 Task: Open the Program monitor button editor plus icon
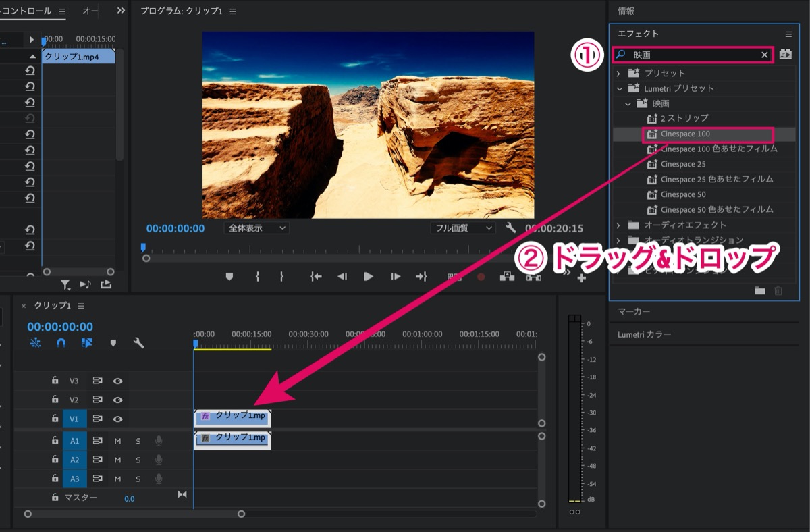point(581,277)
